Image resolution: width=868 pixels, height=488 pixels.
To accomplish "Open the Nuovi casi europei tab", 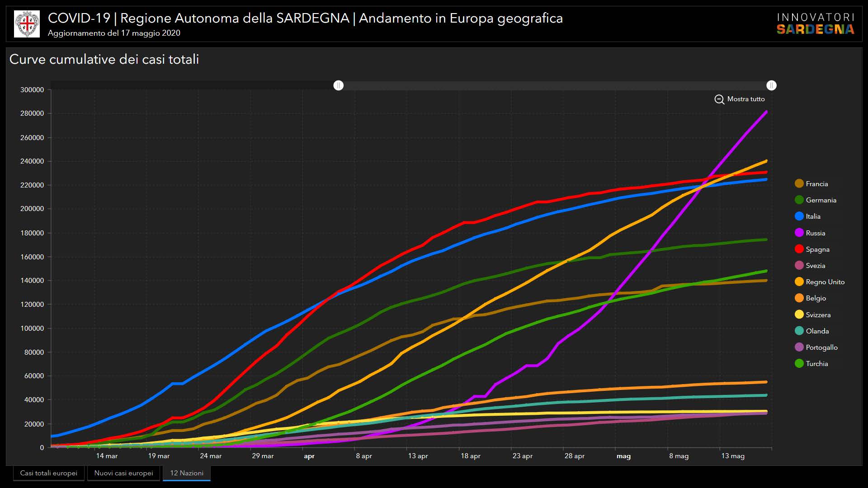I will (124, 473).
